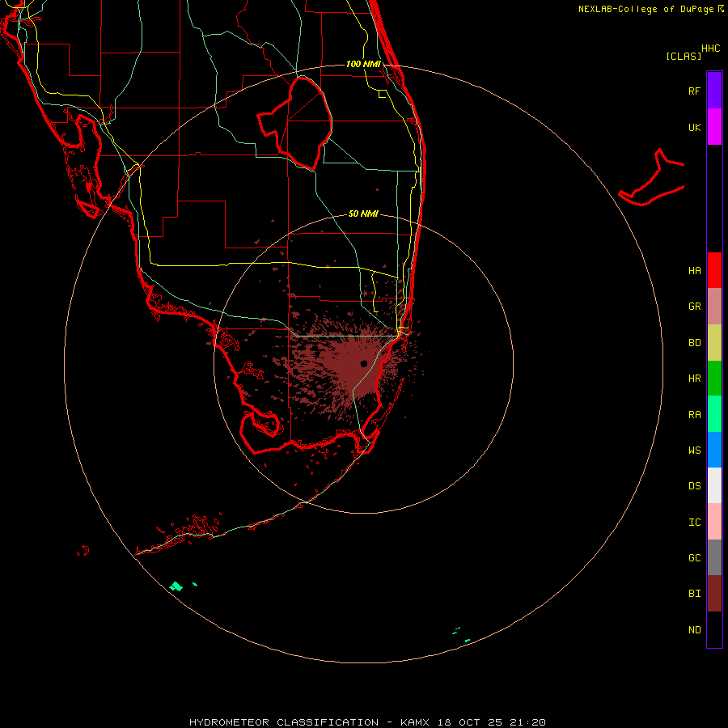Image resolution: width=728 pixels, height=728 pixels.
Task: Click the GC gray legend color block
Action: point(714,557)
